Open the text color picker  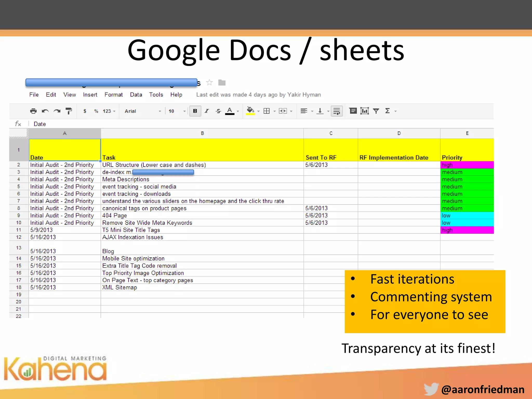click(230, 111)
